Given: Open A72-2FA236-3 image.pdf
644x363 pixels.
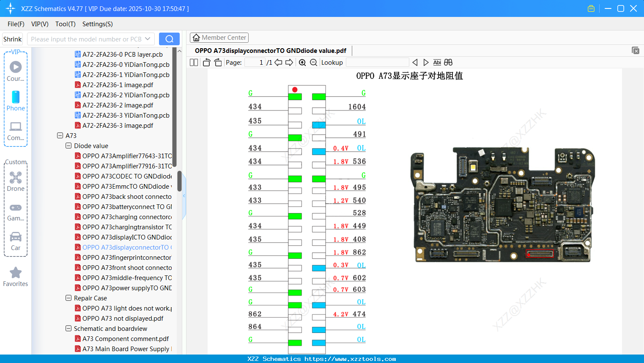Looking at the screenshot, I should (118, 125).
